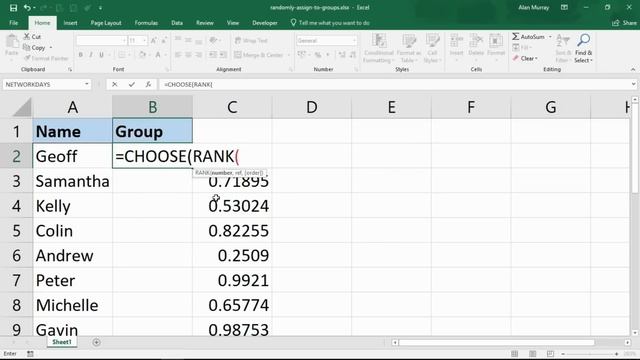Open the Conditional Formatting icon
Viewport: 640px width, 360px height.
379,41
